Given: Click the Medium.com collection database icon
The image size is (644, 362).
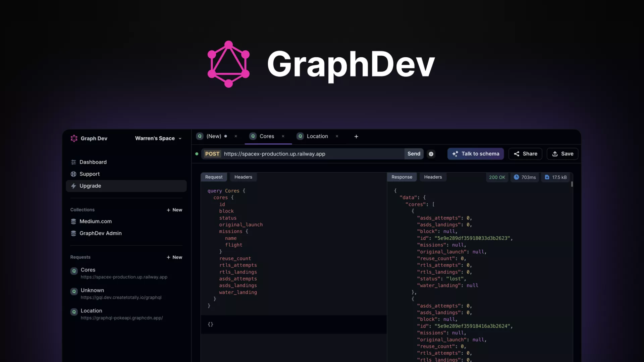Looking at the screenshot, I should click(x=73, y=222).
